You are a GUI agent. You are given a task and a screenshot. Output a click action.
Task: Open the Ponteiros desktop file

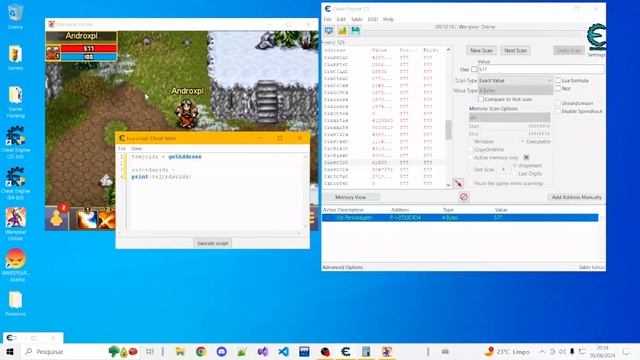pyautogui.click(x=16, y=304)
